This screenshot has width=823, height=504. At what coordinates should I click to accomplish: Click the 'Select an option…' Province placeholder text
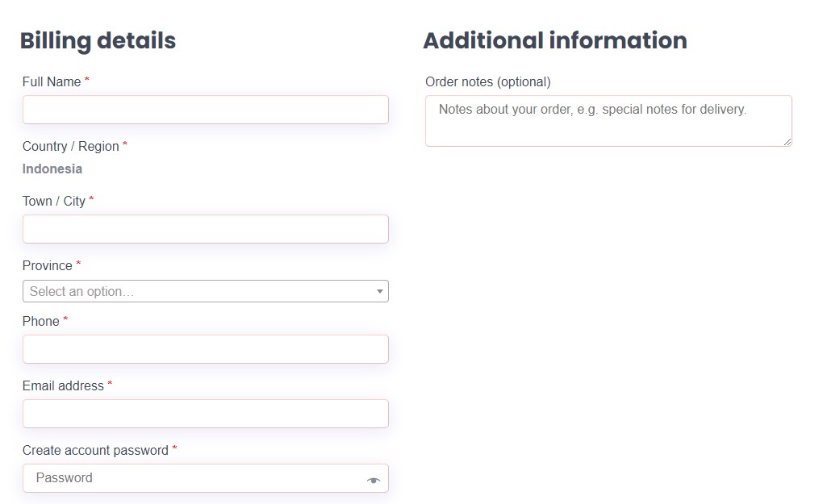81,292
